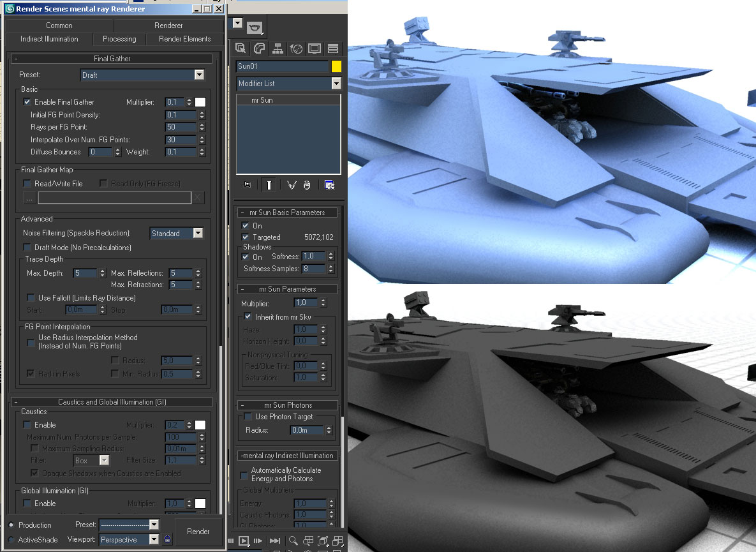Jump to the end of the animation
Image resolution: width=756 pixels, height=552 pixels.
pyautogui.click(x=275, y=541)
